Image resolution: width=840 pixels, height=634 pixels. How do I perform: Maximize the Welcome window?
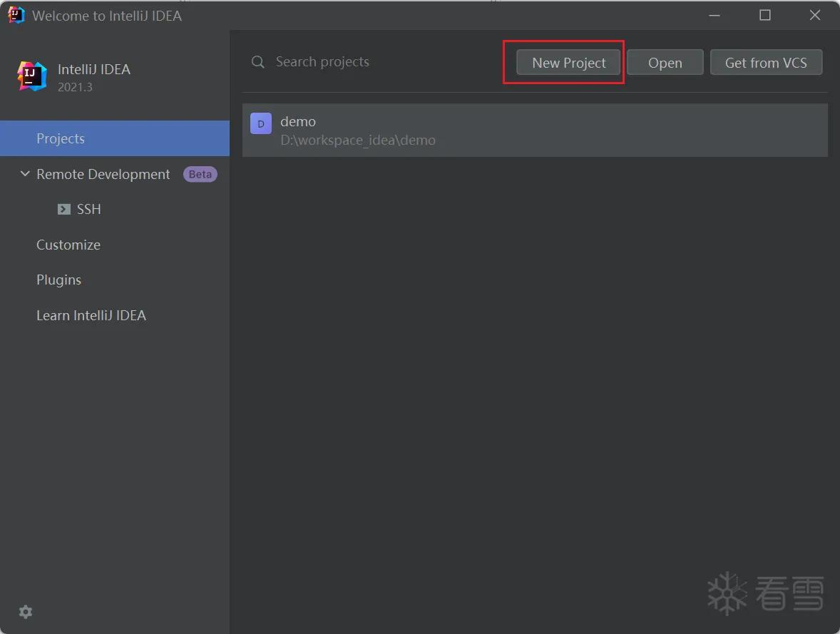coord(765,16)
